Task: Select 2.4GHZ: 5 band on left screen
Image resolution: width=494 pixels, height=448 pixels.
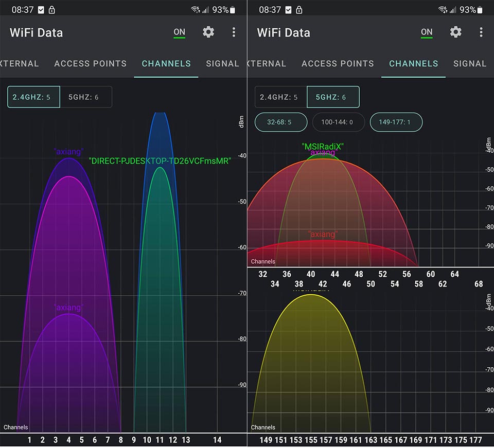Action: (x=34, y=97)
